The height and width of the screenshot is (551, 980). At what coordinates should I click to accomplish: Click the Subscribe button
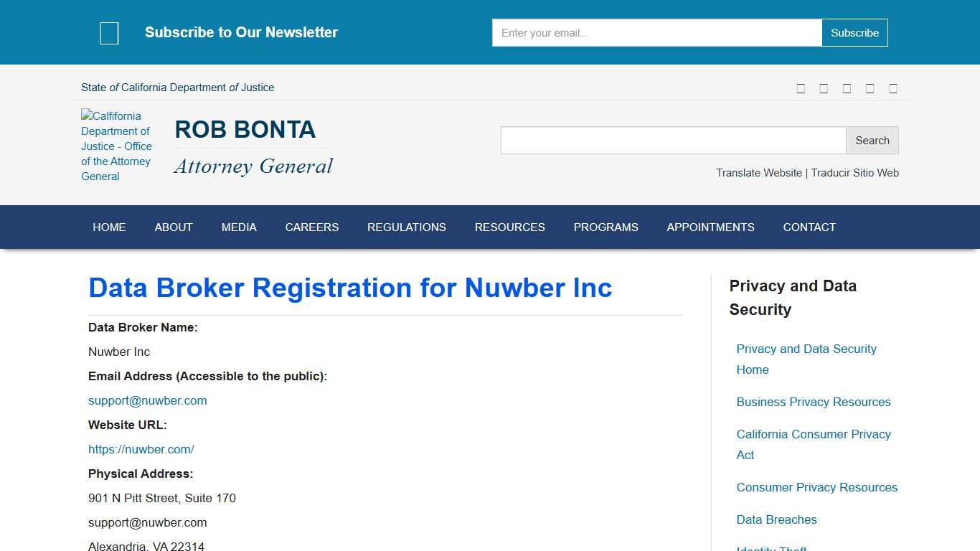(x=854, y=32)
